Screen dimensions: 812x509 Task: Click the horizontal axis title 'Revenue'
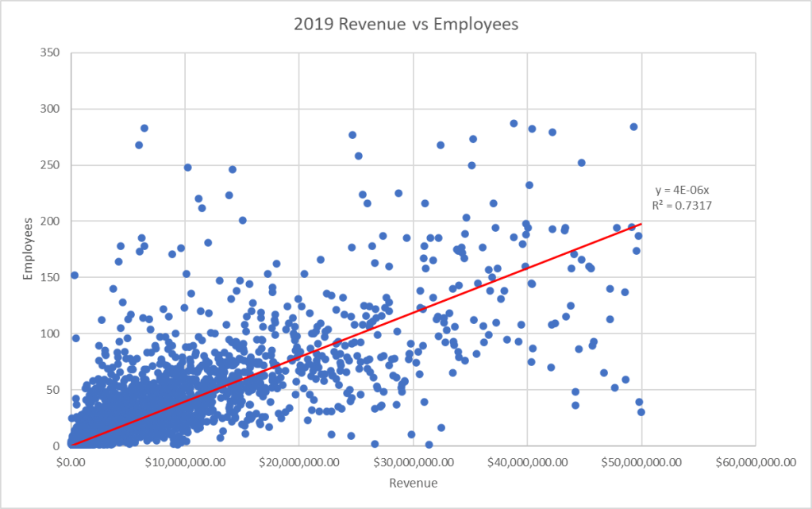coord(413,482)
